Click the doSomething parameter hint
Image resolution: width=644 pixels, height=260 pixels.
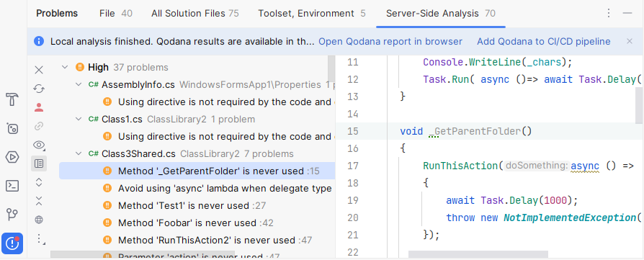tap(537, 166)
